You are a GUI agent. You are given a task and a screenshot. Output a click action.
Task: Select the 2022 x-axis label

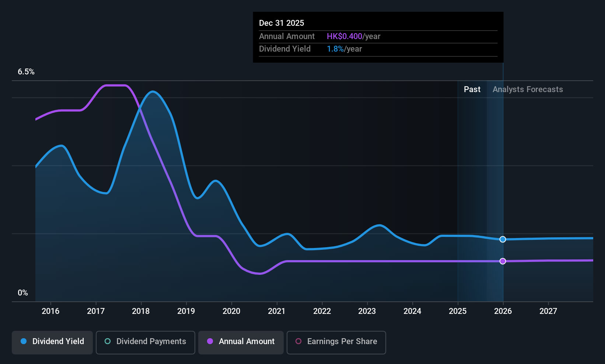(322, 311)
